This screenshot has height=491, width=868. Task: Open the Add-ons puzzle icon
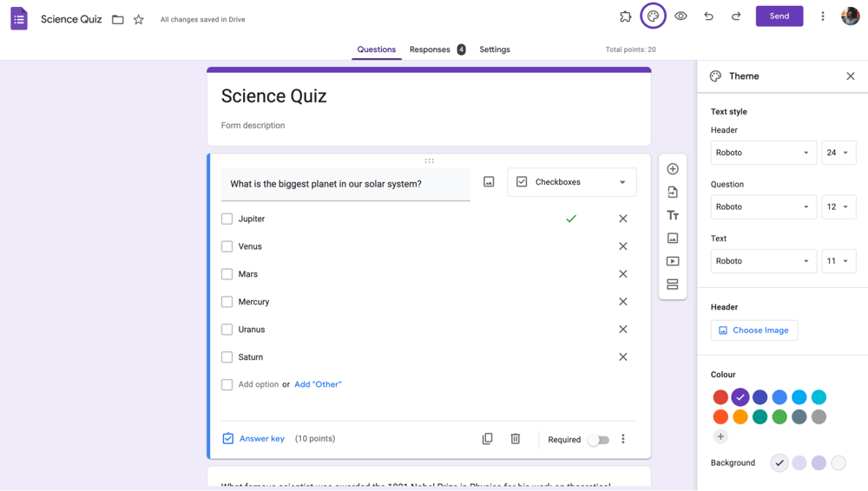point(625,16)
